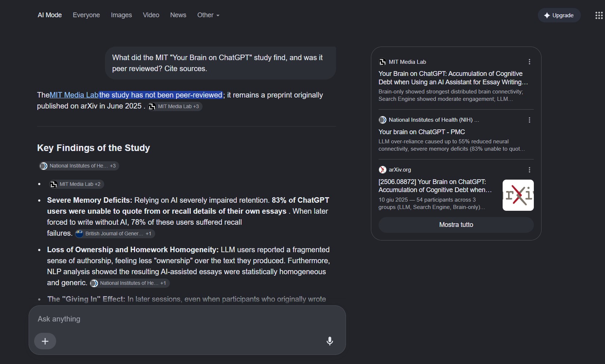Viewport: 605px width, 364px height.
Task: Open the Google apps grid icon
Action: point(599,15)
